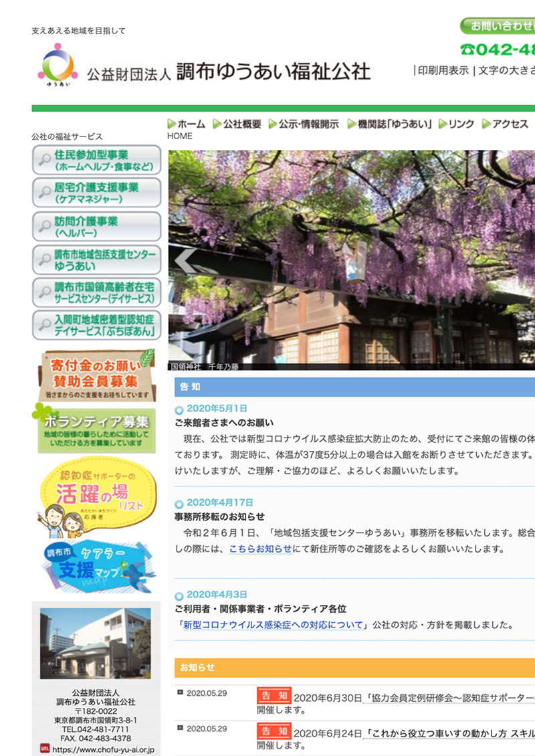Open リンク navigation menu item

click(x=457, y=124)
